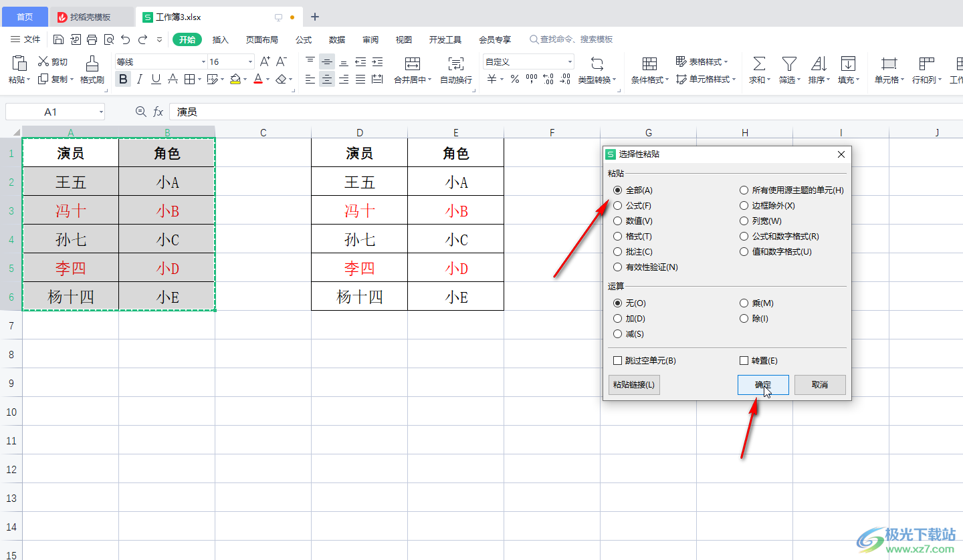Open the 文件 menu
The image size is (963, 560).
[25, 39]
